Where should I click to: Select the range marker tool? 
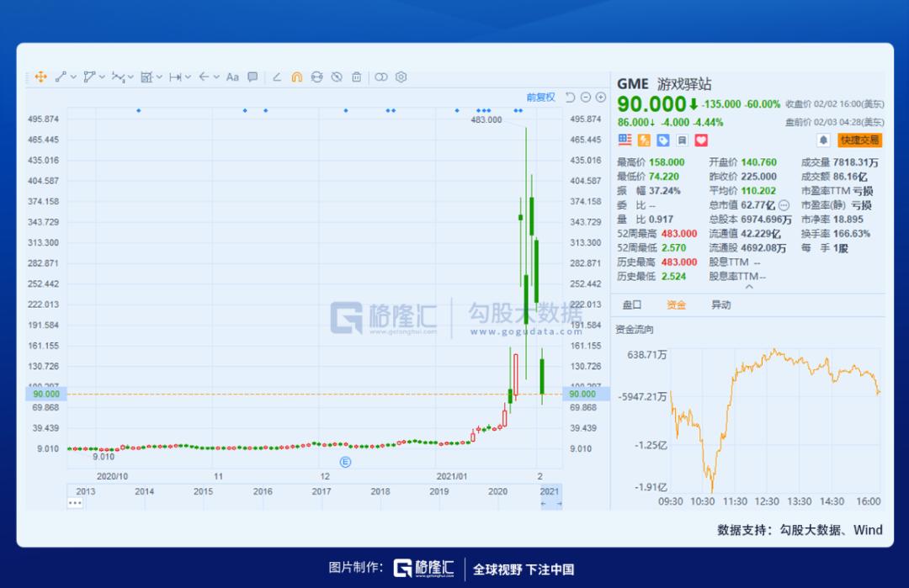pyautogui.click(x=176, y=77)
